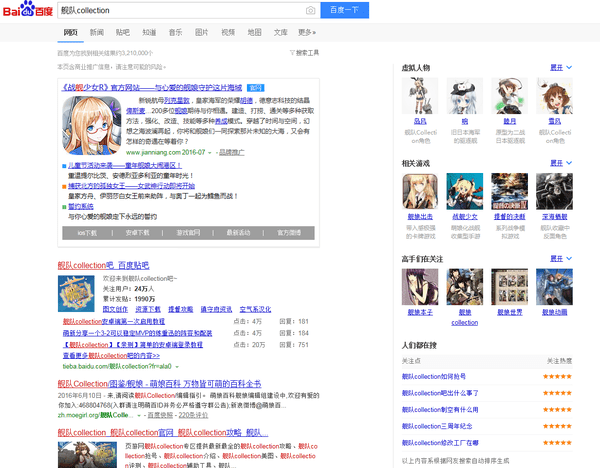Image resolution: width=600 pixels, height=468 pixels.
Task: Open the 知道 tab
Action: coord(149,32)
